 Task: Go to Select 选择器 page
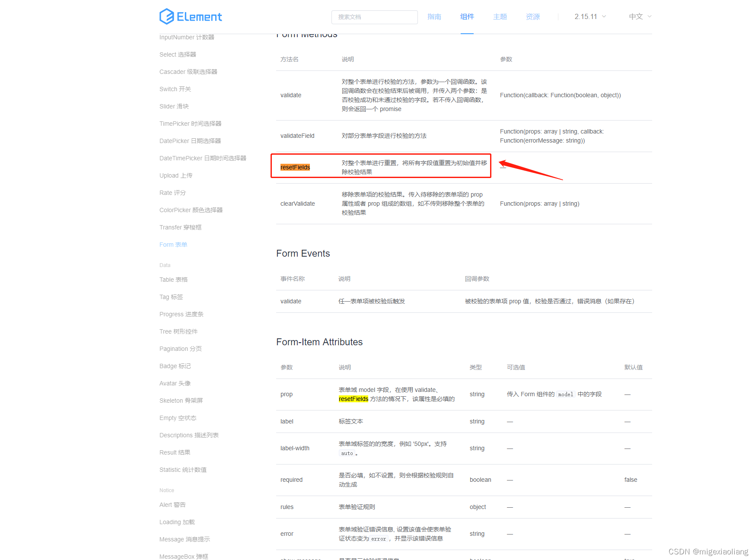pos(178,54)
